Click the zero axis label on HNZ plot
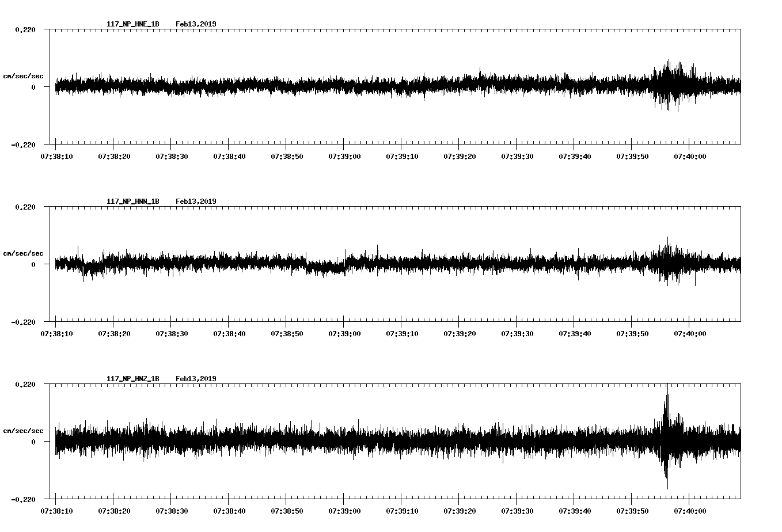This screenshot has height=532, width=782. point(33,442)
